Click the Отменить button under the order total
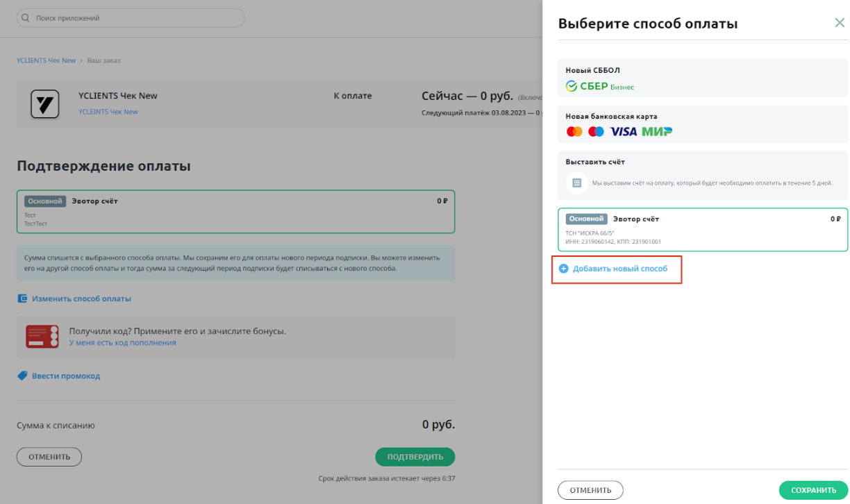850x504 pixels. (49, 457)
